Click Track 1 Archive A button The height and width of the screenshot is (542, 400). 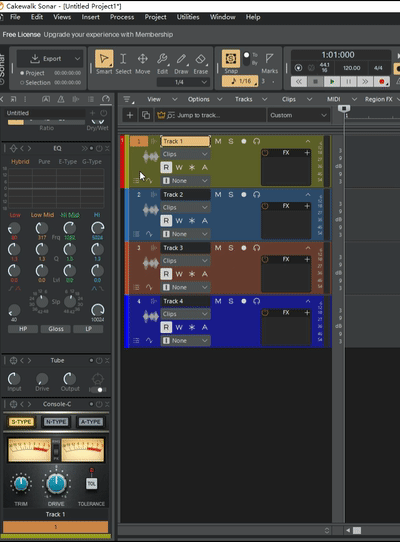pyautogui.click(x=205, y=168)
